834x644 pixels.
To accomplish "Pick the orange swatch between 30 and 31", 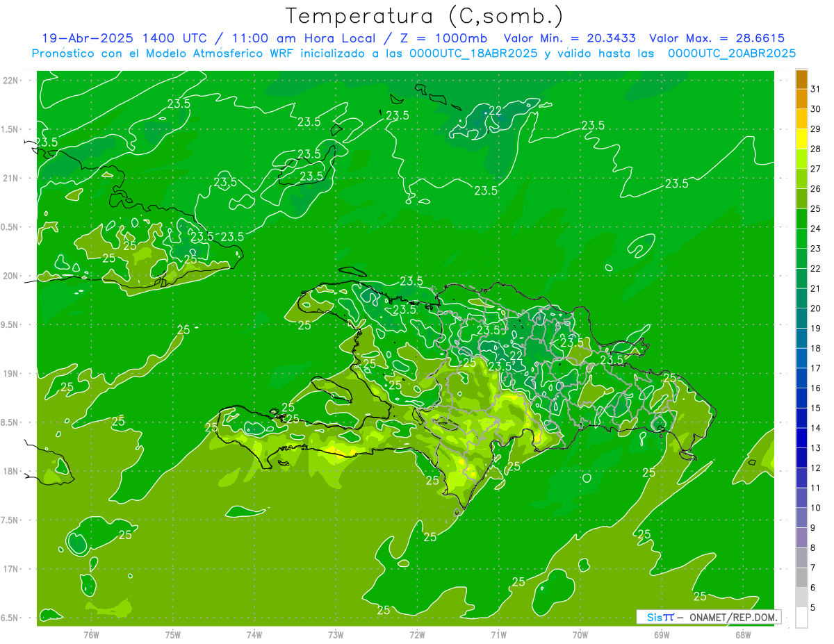I will [x=801, y=99].
